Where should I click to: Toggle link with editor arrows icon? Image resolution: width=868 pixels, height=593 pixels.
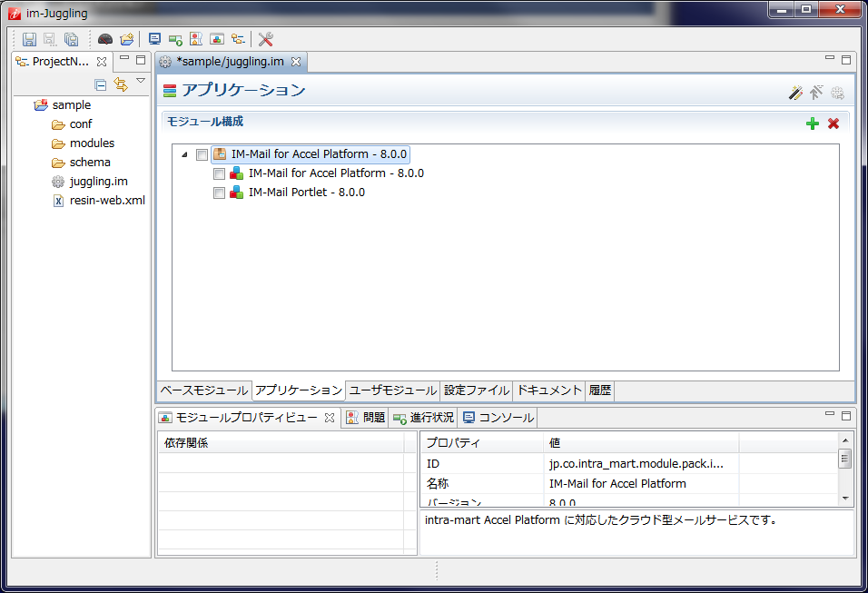121,84
